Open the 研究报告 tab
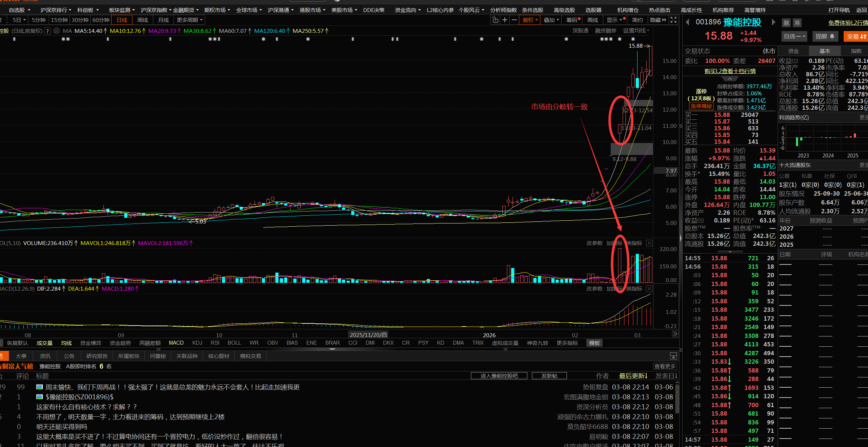The image size is (868, 447). (x=97, y=356)
